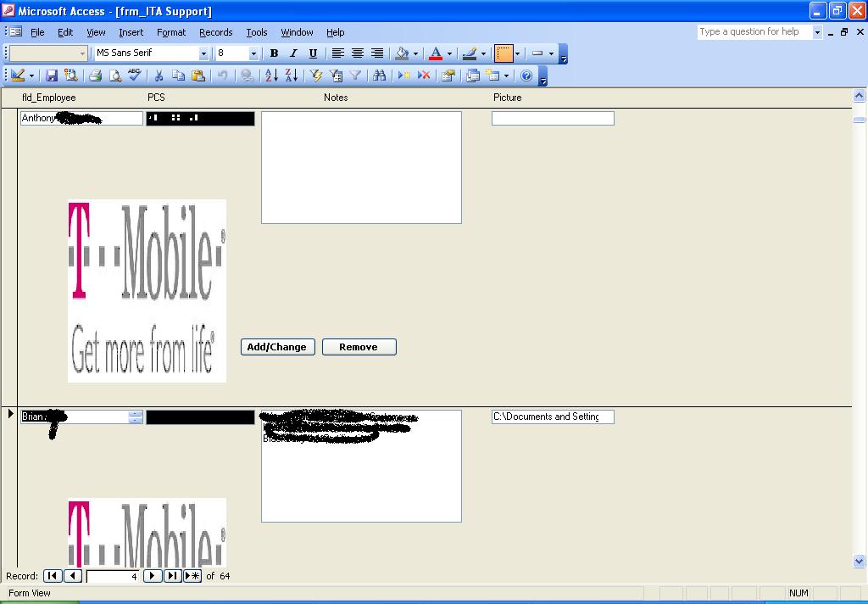868x604 pixels.
Task: Apply the red Font Color
Action: 436,53
